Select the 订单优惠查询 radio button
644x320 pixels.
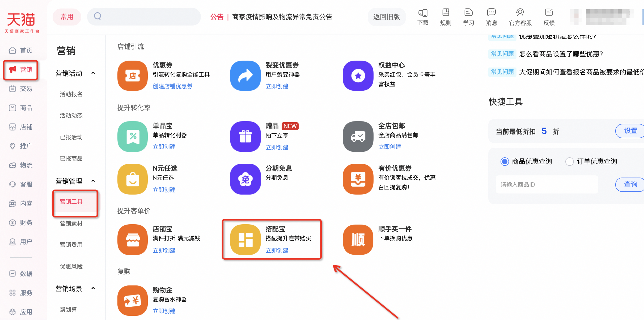[x=569, y=161]
